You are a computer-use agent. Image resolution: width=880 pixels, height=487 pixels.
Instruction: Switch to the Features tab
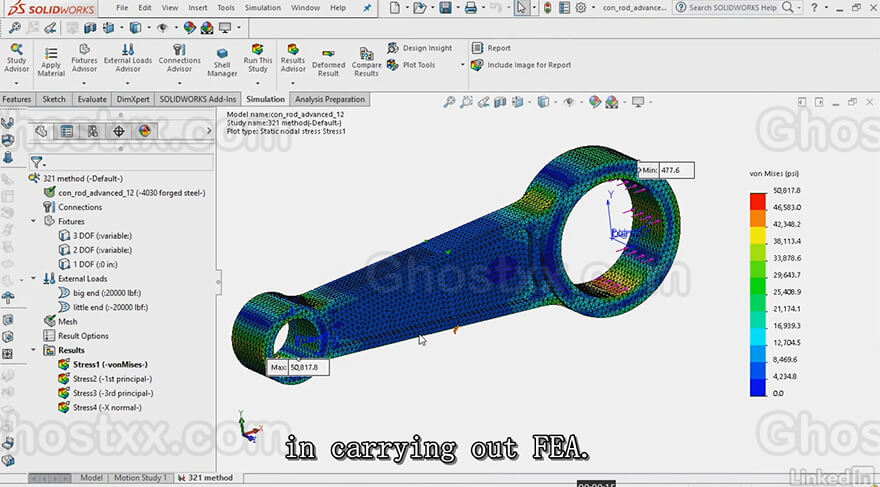(x=17, y=99)
